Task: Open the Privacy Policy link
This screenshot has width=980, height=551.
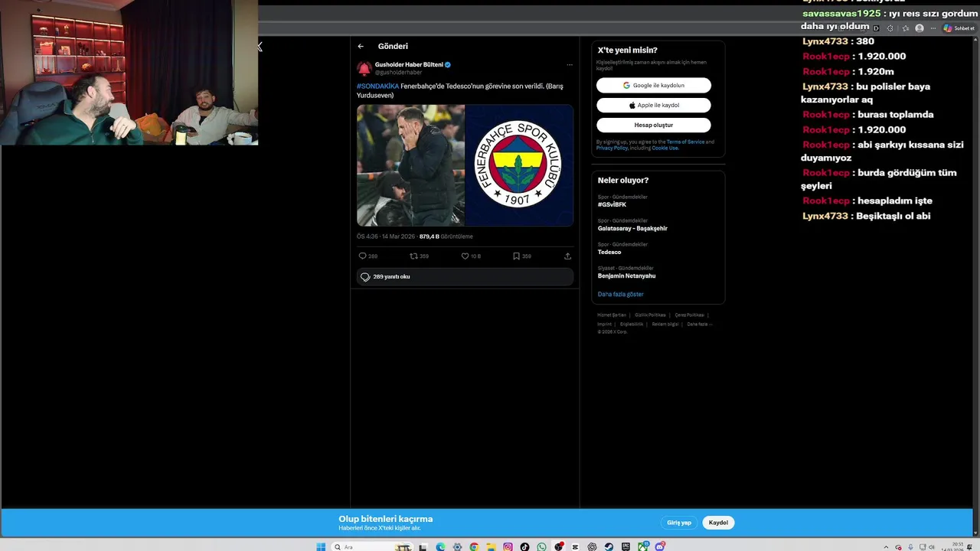Action: click(x=612, y=148)
